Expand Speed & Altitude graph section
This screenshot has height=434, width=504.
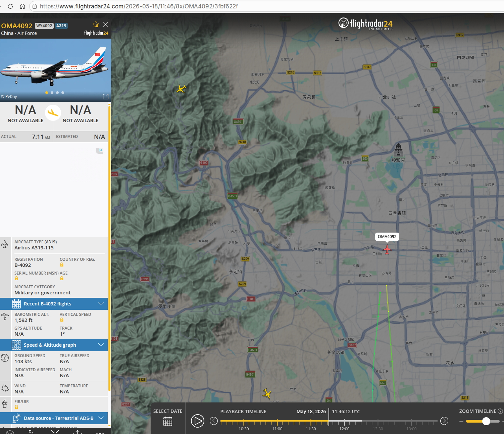[54, 345]
